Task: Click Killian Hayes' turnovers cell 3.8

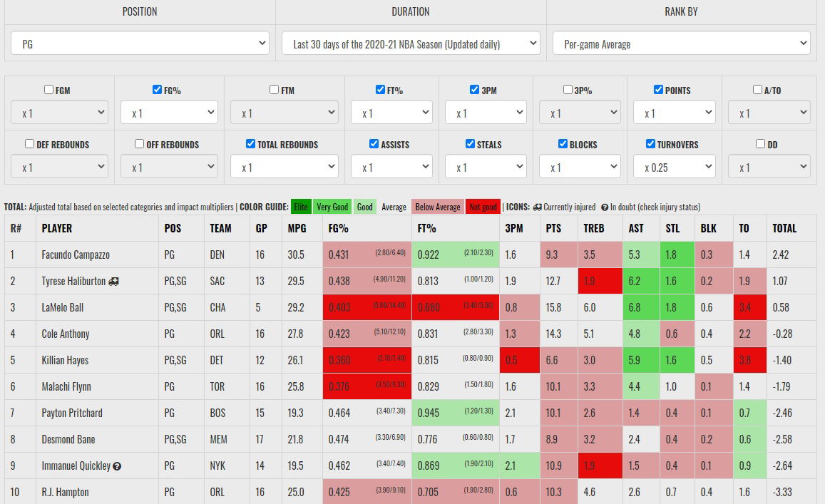Action: click(x=749, y=361)
